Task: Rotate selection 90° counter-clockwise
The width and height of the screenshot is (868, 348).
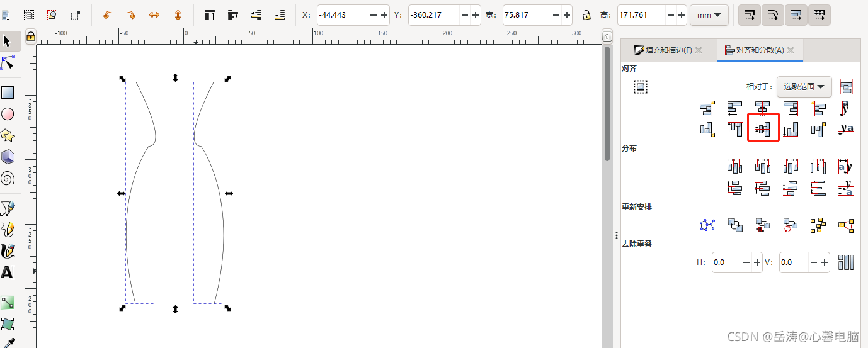Action: (x=107, y=14)
